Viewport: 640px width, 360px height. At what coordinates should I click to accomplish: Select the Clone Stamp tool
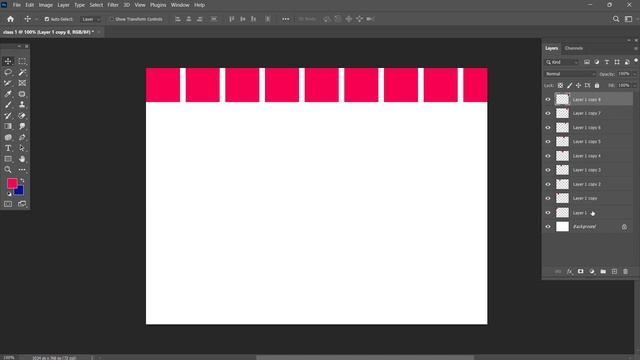[x=22, y=104]
